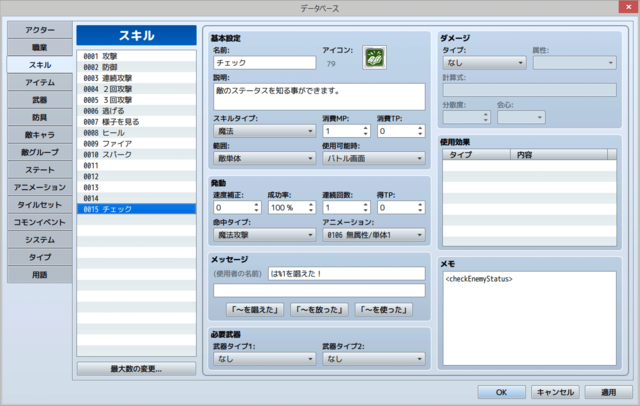Viewport: 640px width, 406px height.
Task: Open the 敵キャラ tab
Action: tap(40, 135)
